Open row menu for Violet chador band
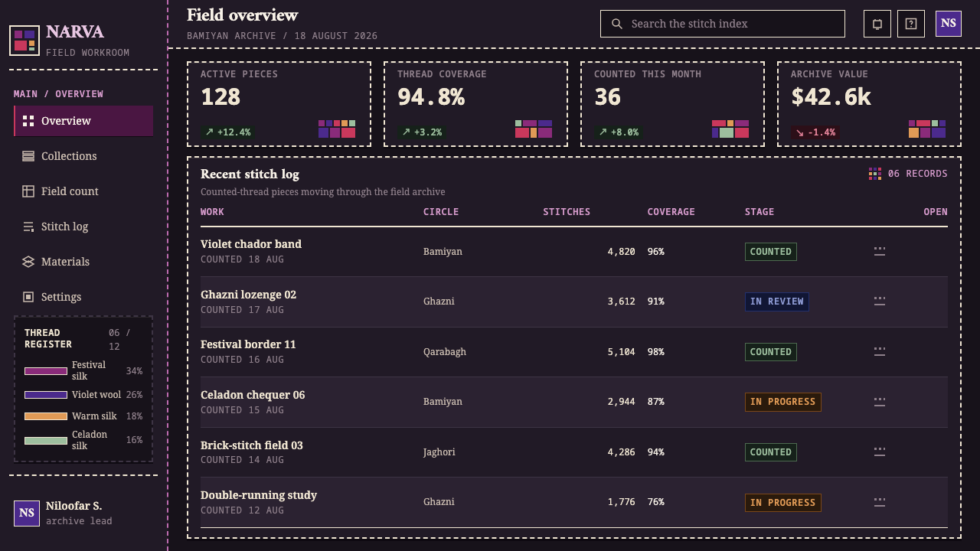This screenshot has height=551, width=980. click(880, 251)
